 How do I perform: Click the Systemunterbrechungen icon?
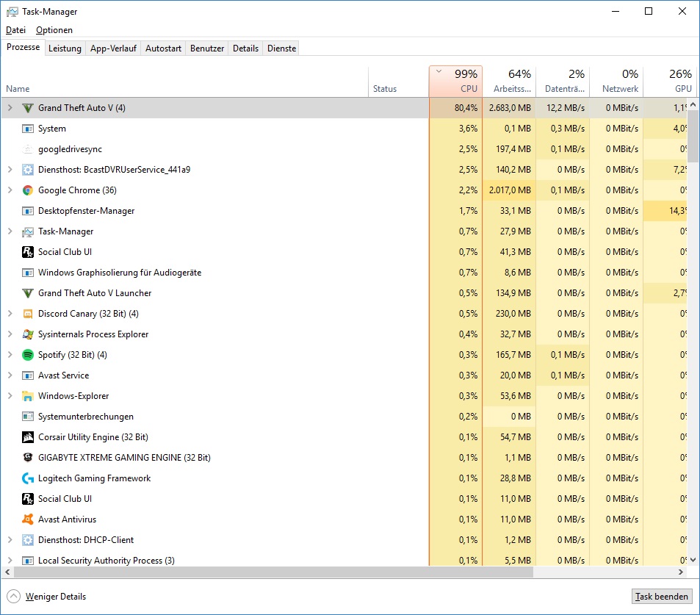(x=28, y=417)
